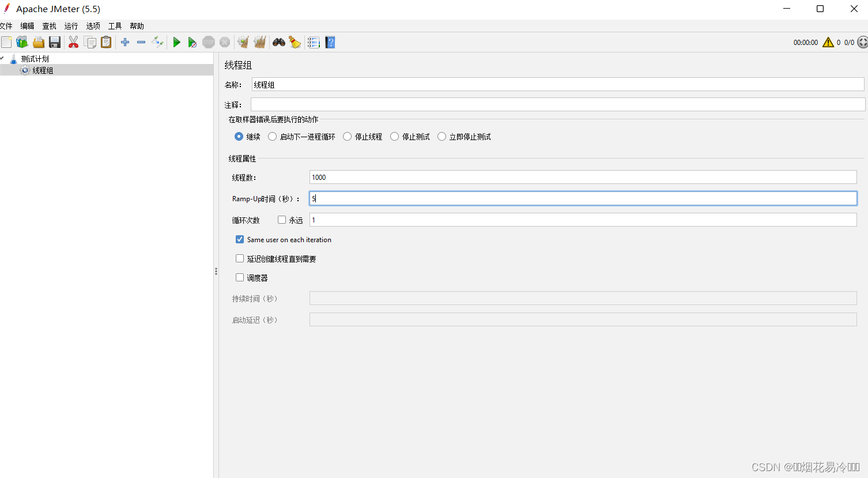This screenshot has width=868, height=478.
Task: Click the 0/0 active threads counter
Action: point(849,43)
